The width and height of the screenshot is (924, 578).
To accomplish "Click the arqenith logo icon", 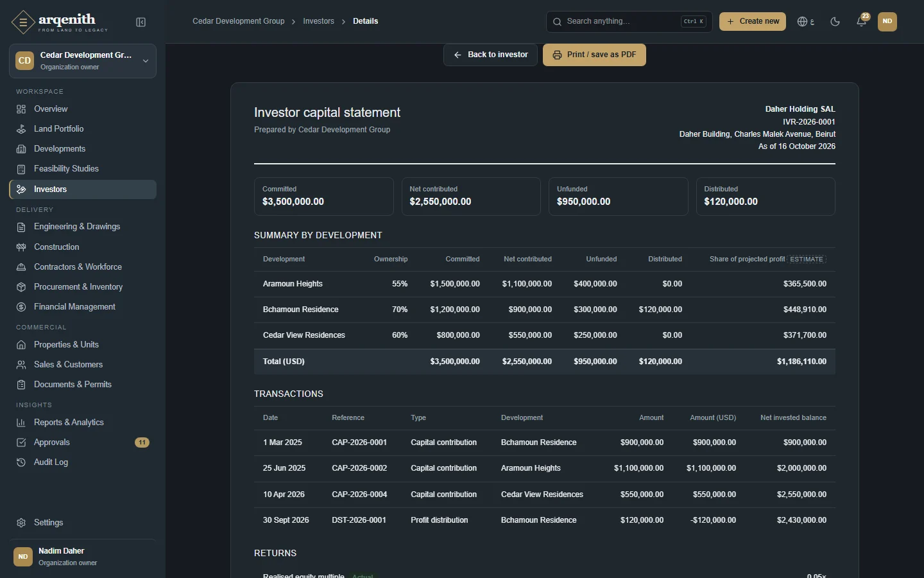I will pos(23,22).
